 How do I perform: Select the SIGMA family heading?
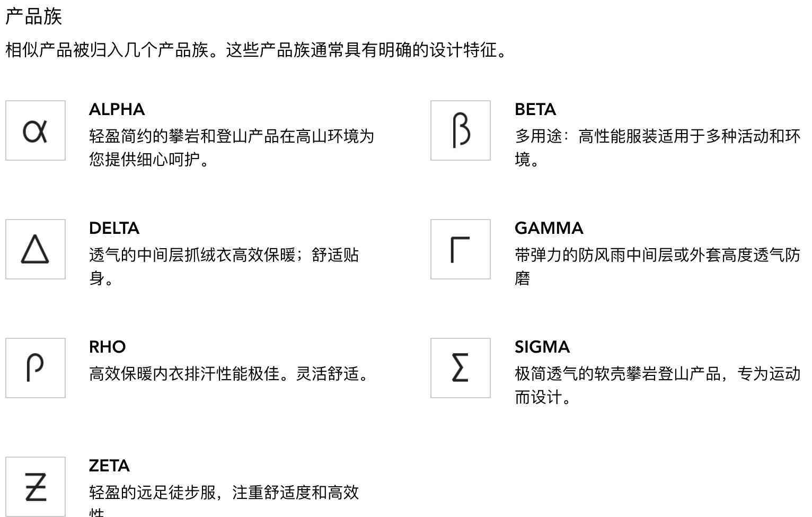pos(542,347)
